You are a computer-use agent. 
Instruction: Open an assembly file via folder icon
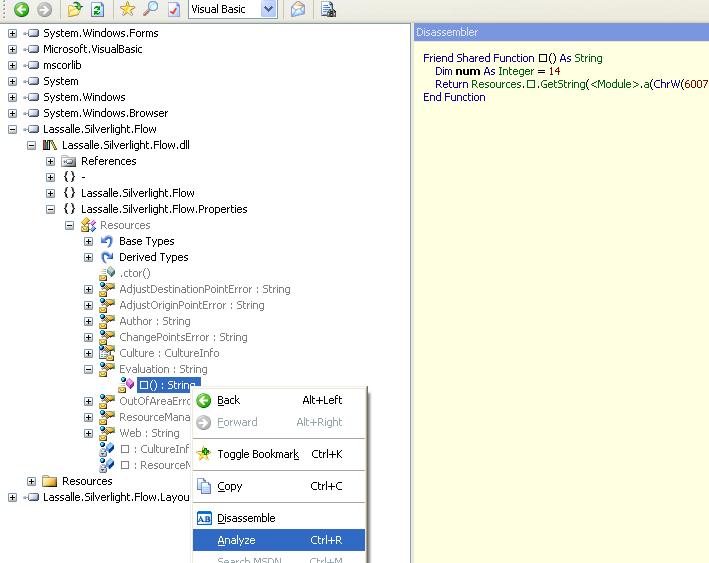pyautogui.click(x=75, y=9)
